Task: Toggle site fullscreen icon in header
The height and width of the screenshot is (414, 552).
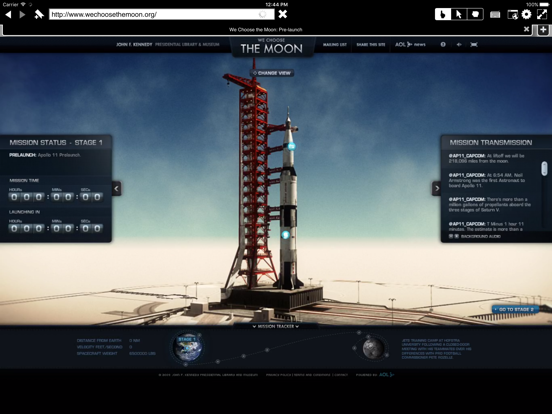Action: coord(474,44)
